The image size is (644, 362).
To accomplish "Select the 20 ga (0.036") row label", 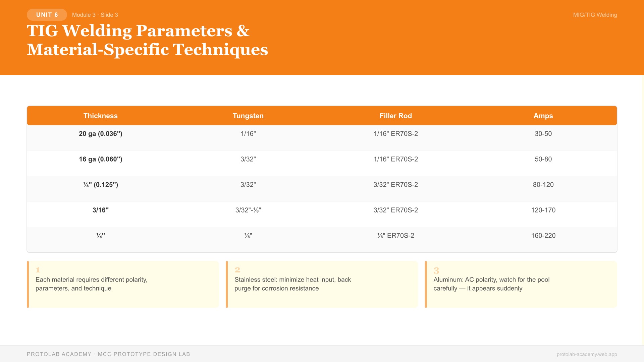I will [101, 134].
